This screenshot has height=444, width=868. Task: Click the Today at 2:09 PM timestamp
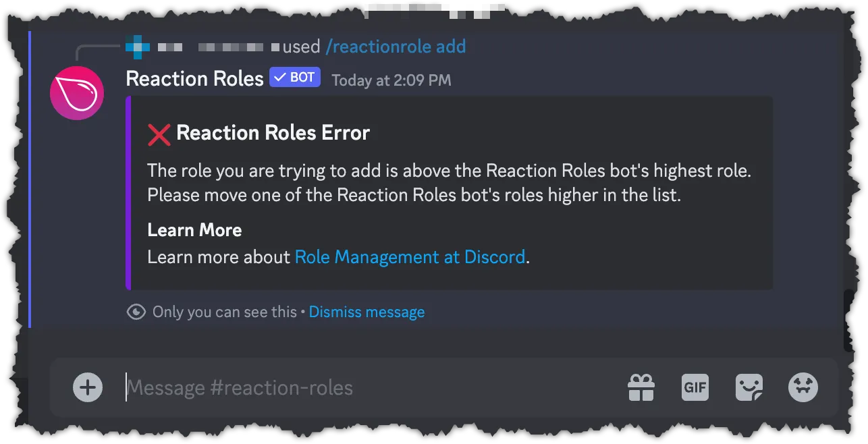pos(391,80)
